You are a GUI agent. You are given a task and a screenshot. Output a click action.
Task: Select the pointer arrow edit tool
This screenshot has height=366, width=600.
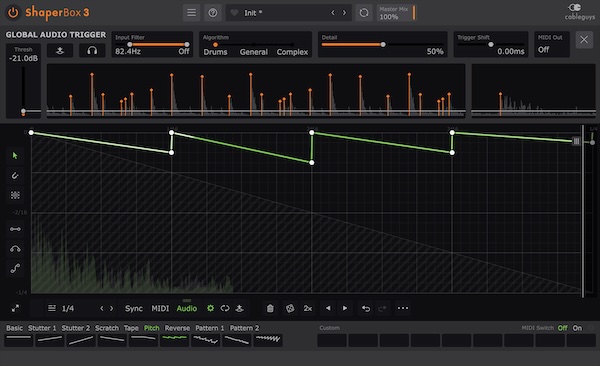pyautogui.click(x=15, y=155)
